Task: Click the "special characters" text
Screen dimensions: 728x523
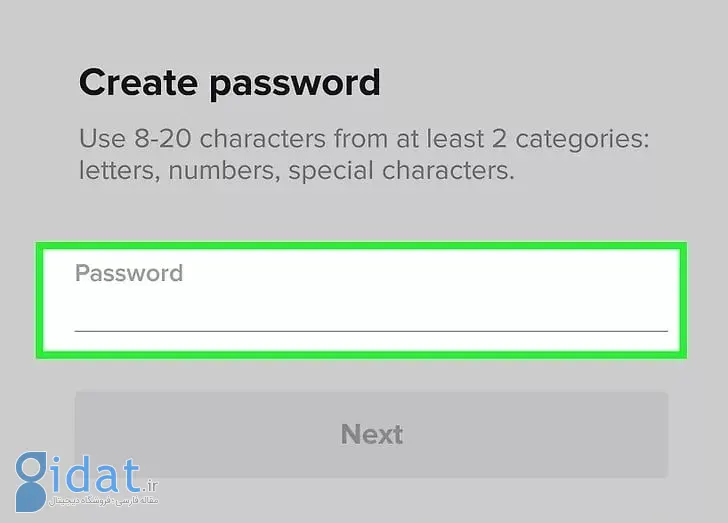Action: coord(402,170)
